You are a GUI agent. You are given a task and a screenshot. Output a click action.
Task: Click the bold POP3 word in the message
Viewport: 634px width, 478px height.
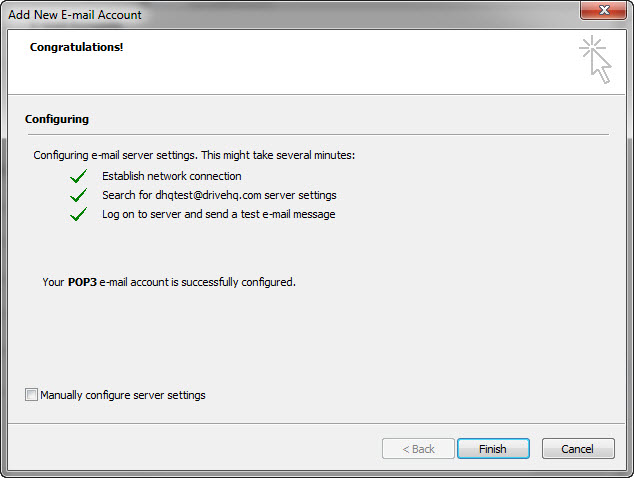coord(82,282)
